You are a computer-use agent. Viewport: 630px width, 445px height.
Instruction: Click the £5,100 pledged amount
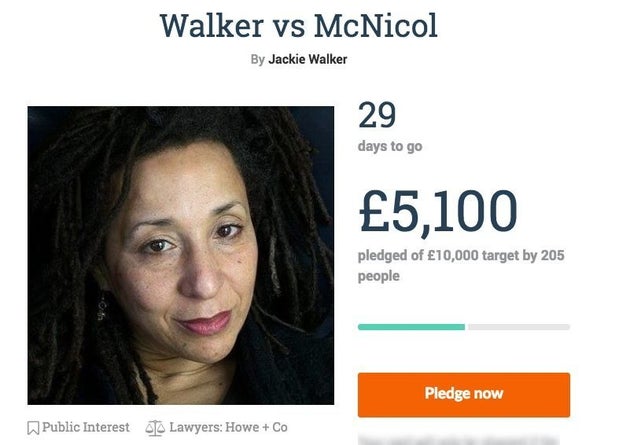coord(438,212)
